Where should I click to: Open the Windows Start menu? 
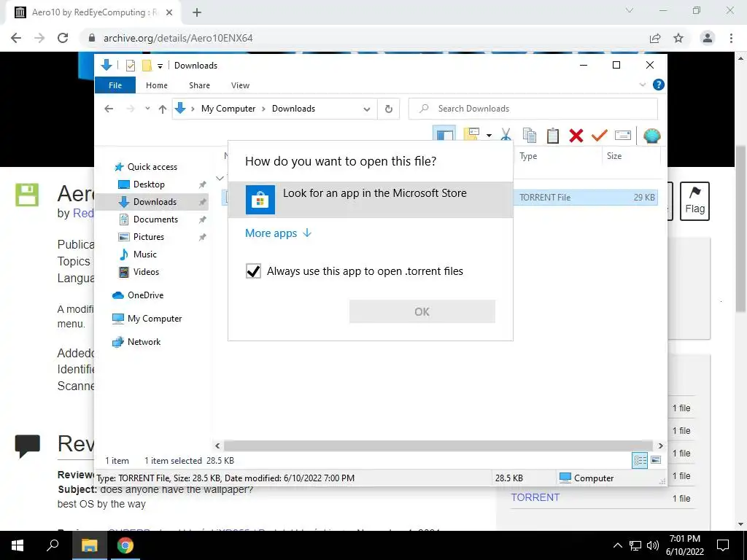coord(18,545)
